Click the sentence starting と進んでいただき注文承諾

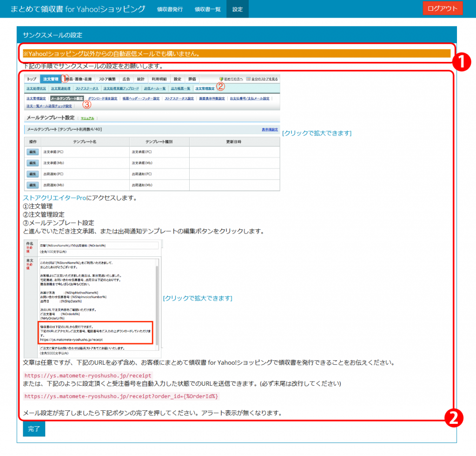point(144,231)
